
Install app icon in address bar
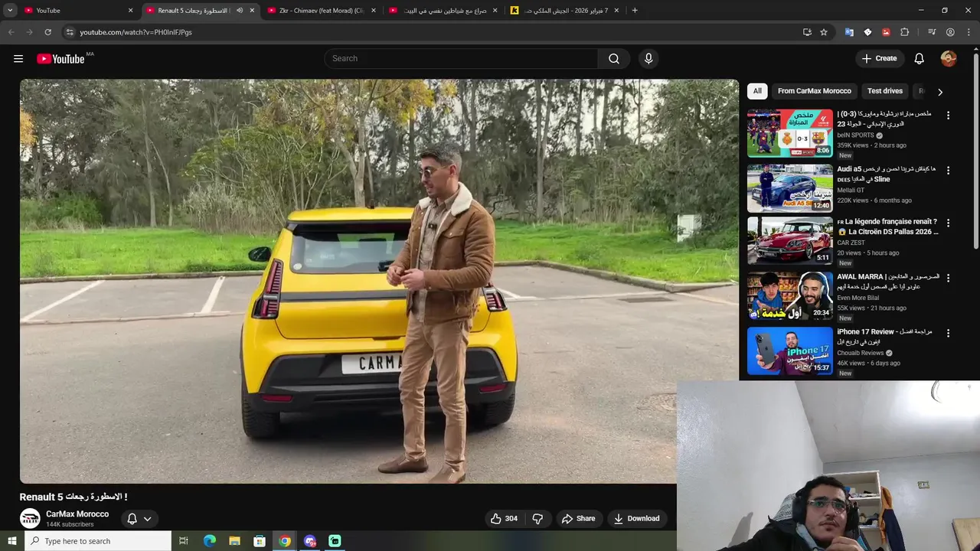[807, 32]
